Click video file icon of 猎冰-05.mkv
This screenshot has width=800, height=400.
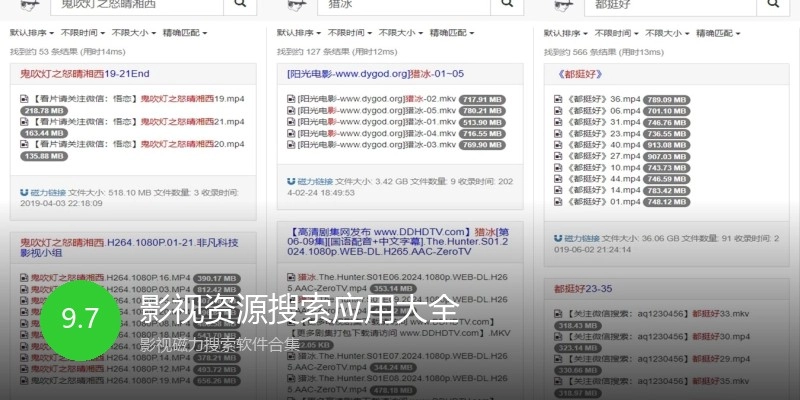point(291,111)
